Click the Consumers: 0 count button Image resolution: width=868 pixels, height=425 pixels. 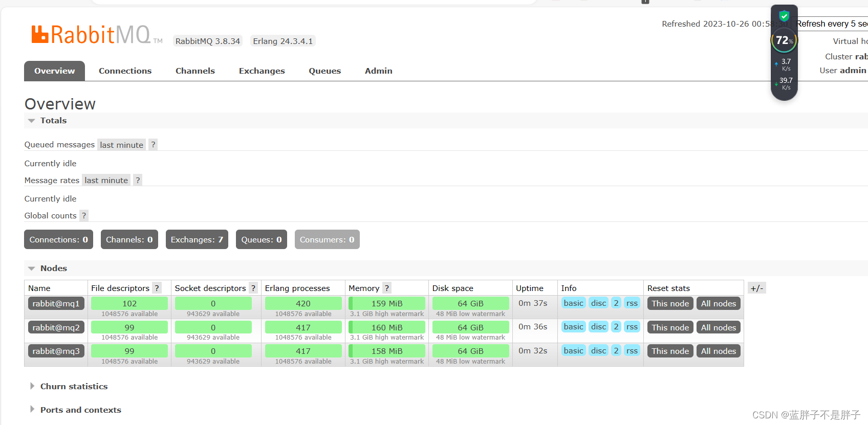(x=327, y=239)
